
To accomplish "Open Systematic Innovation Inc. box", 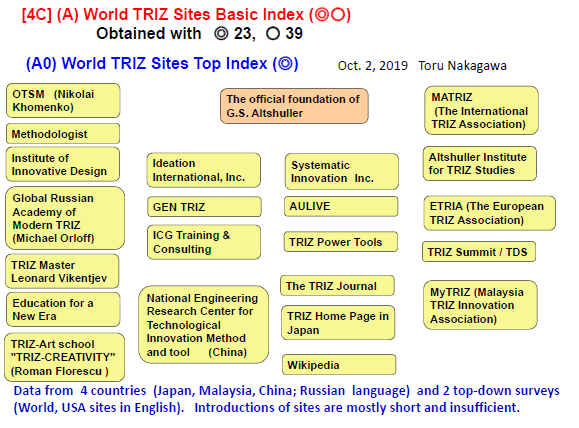I will click(x=342, y=171).
